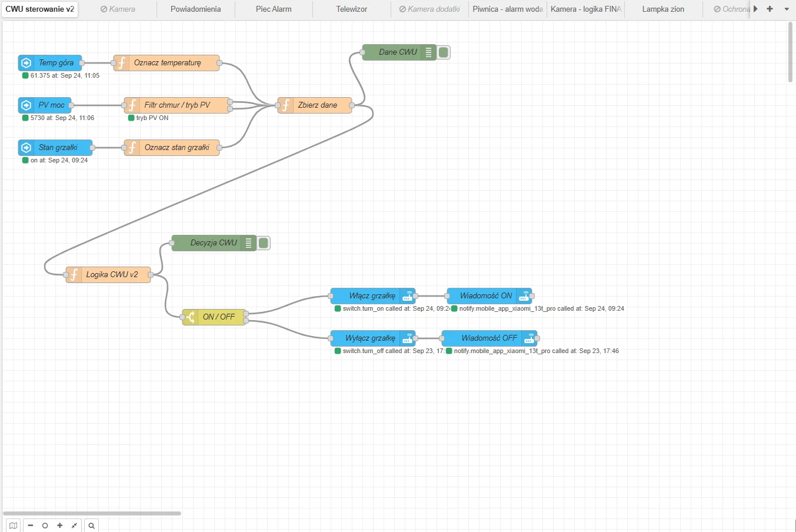Select the Zbierz dane function icon

285,105
